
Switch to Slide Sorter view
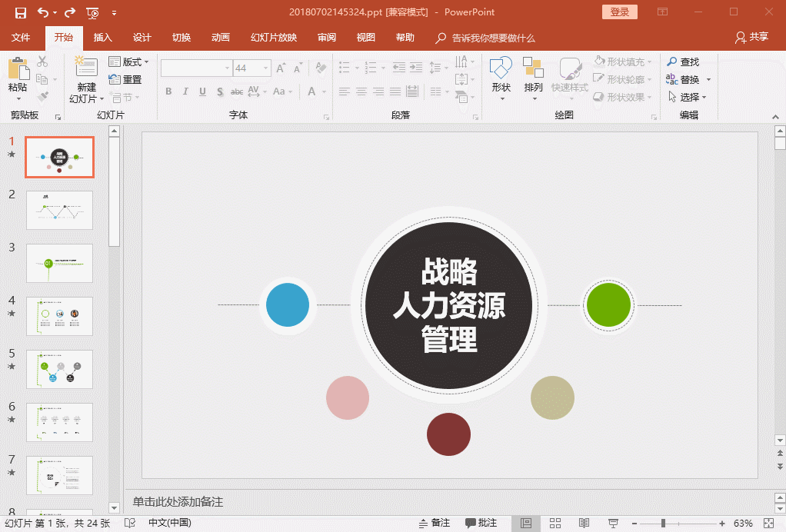click(x=555, y=523)
